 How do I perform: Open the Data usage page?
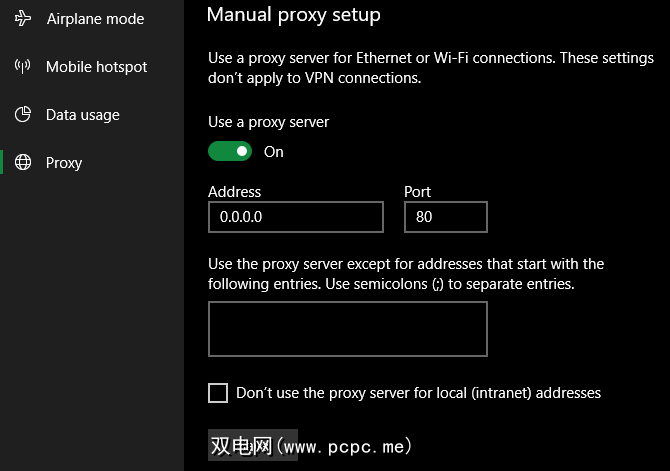point(82,115)
